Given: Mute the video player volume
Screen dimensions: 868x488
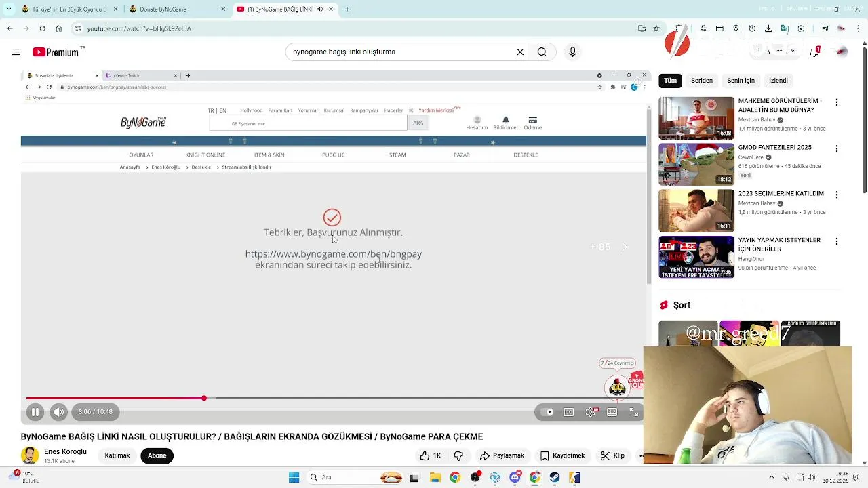Looking at the screenshot, I should click(x=59, y=412).
